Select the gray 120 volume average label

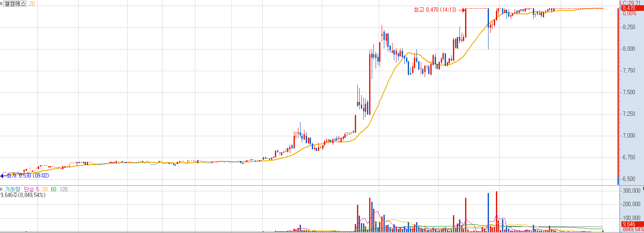coord(63,190)
